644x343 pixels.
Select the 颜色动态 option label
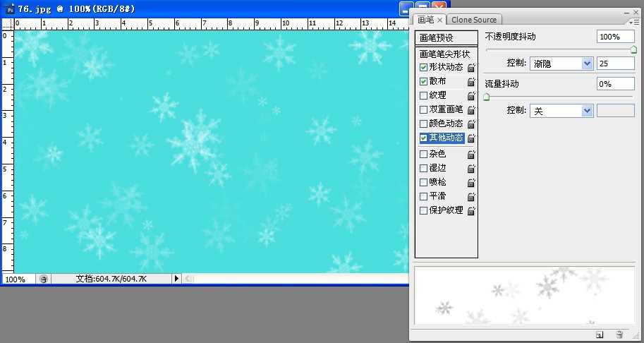click(x=446, y=124)
